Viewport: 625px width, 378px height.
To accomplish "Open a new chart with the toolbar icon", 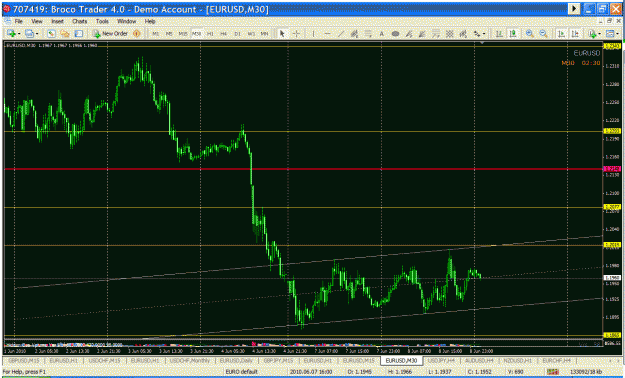I will (11, 34).
